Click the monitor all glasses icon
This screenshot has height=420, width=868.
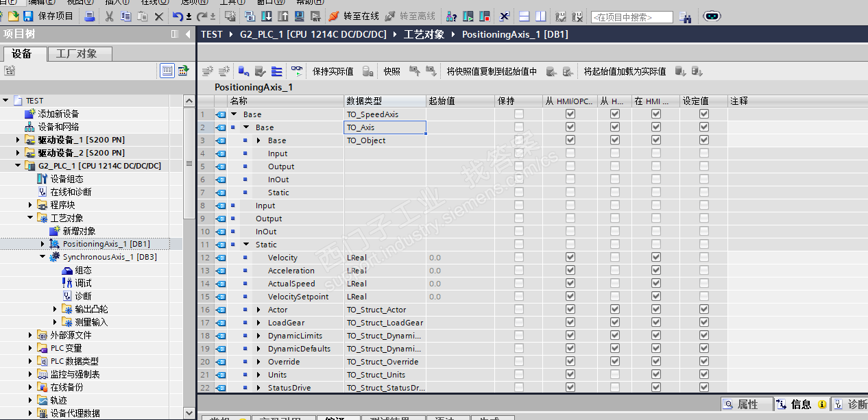click(296, 71)
